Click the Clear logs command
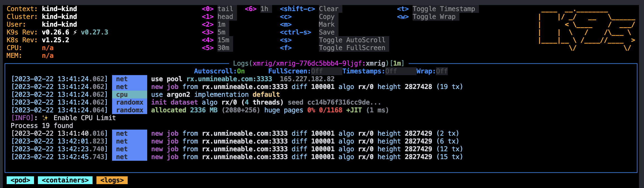 (329, 9)
